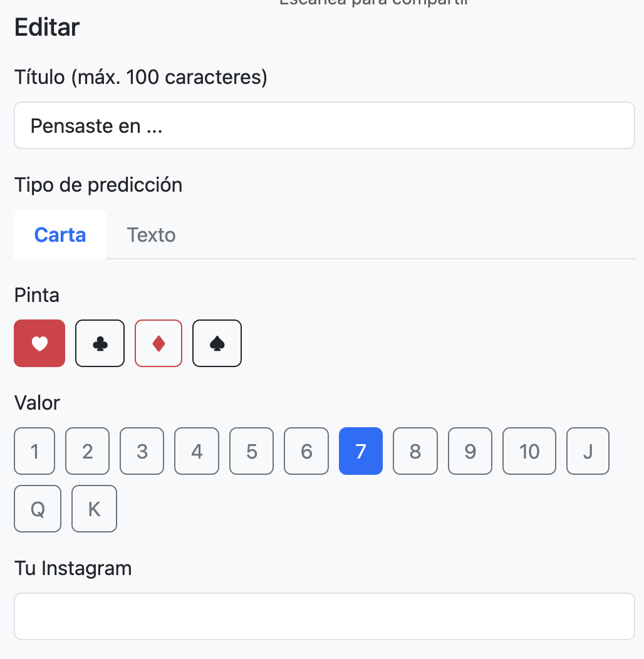
Task: Choose card value K
Action: pyautogui.click(x=94, y=509)
